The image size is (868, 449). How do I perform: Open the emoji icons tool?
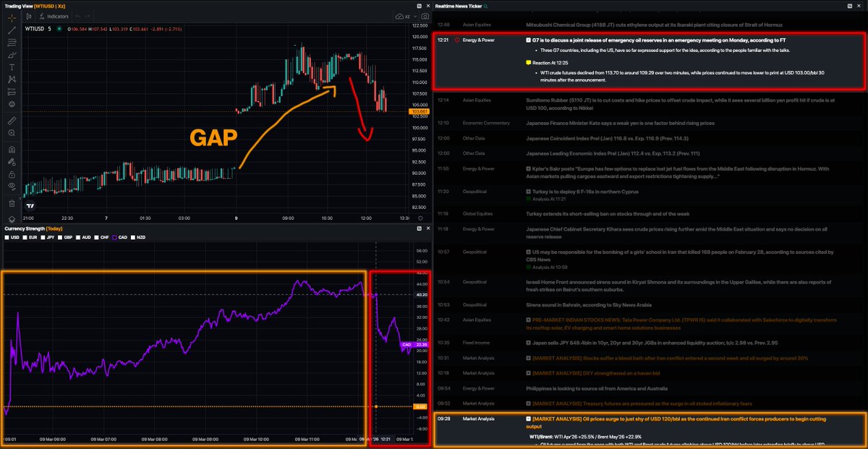click(12, 104)
